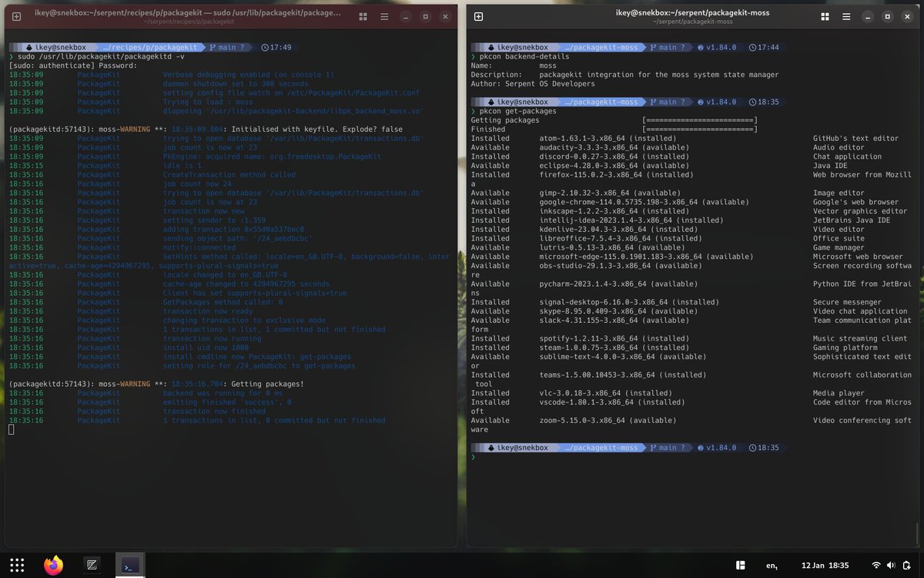
Task: Click 'changing transaction to exclusive mode' log line
Action: pyautogui.click(x=167, y=321)
